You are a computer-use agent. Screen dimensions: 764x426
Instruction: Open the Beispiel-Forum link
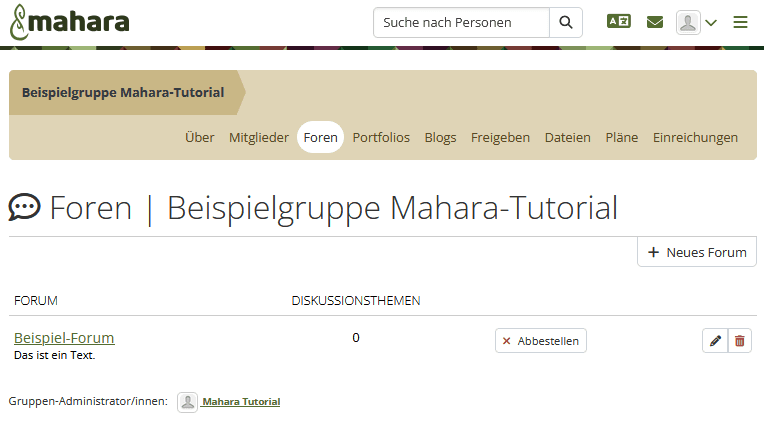64,338
